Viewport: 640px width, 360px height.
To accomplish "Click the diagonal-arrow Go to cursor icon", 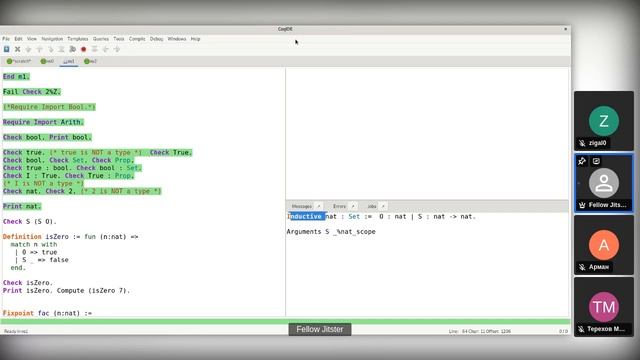I will point(51,49).
